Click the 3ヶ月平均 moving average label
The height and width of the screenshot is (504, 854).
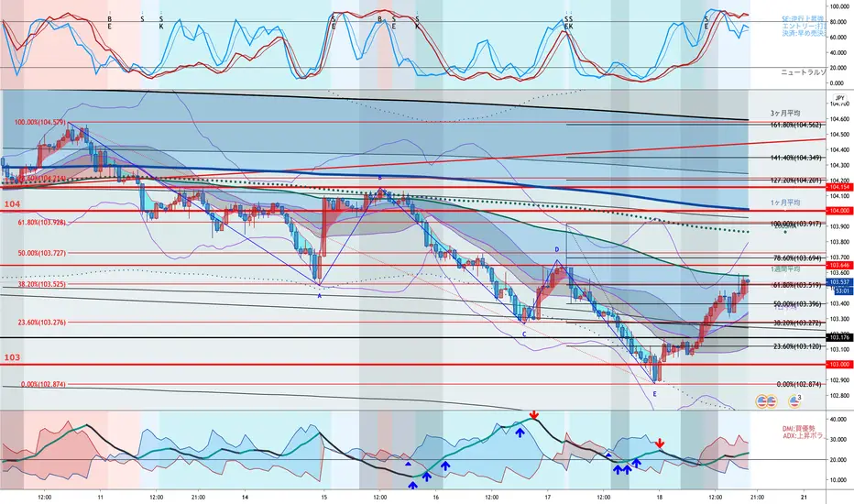click(785, 114)
